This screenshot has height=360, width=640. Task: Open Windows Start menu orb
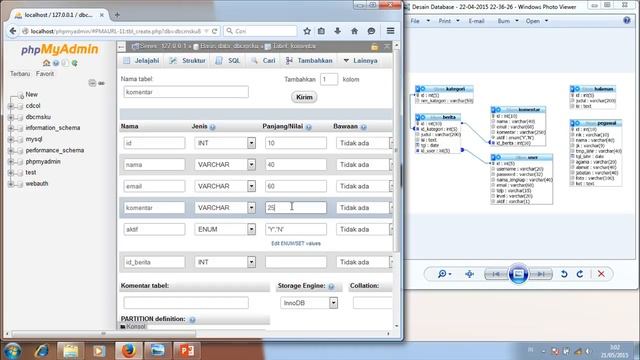pos(13,351)
